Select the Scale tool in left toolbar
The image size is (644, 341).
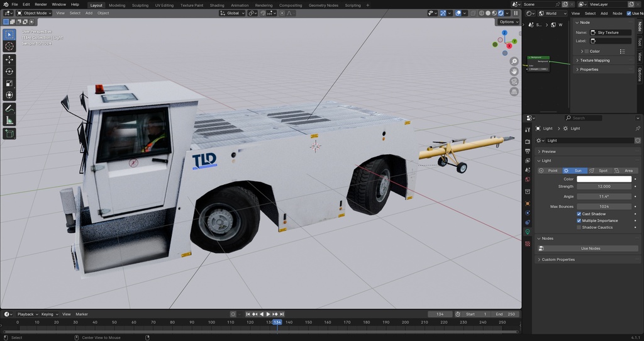pyautogui.click(x=9, y=83)
